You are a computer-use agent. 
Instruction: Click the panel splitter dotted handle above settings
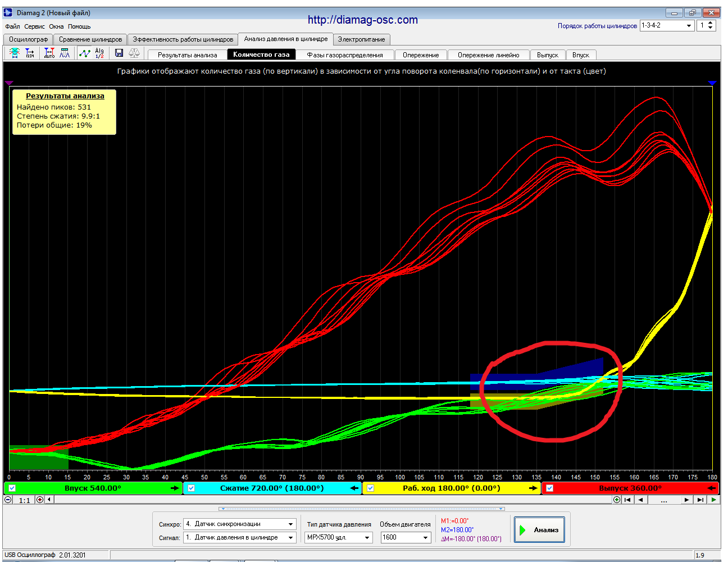(x=362, y=509)
